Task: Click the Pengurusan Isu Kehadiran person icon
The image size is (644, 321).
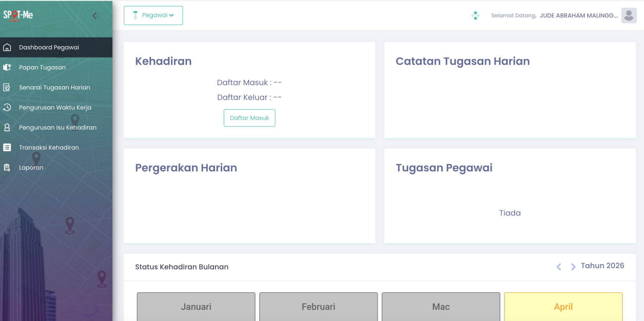Action: pyautogui.click(x=7, y=127)
